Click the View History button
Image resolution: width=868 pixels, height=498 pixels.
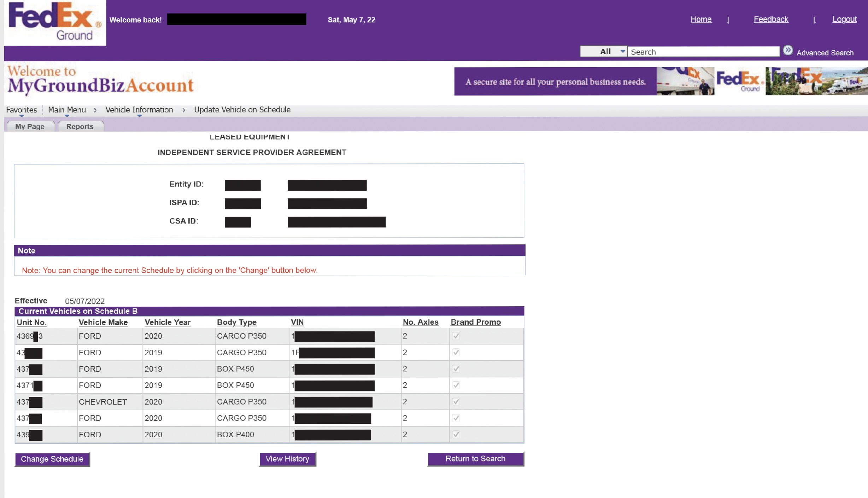[287, 459]
